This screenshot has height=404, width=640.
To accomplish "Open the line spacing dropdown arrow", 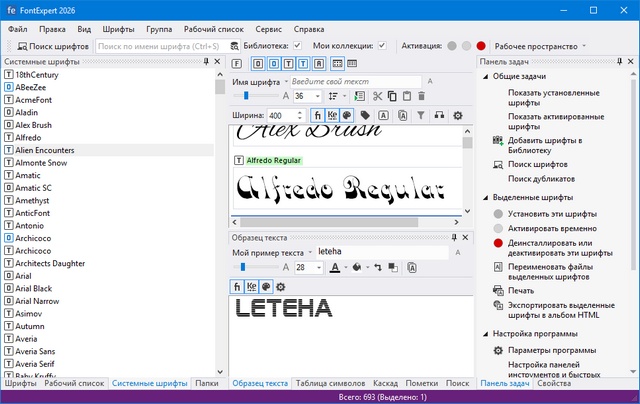I will [x=344, y=96].
